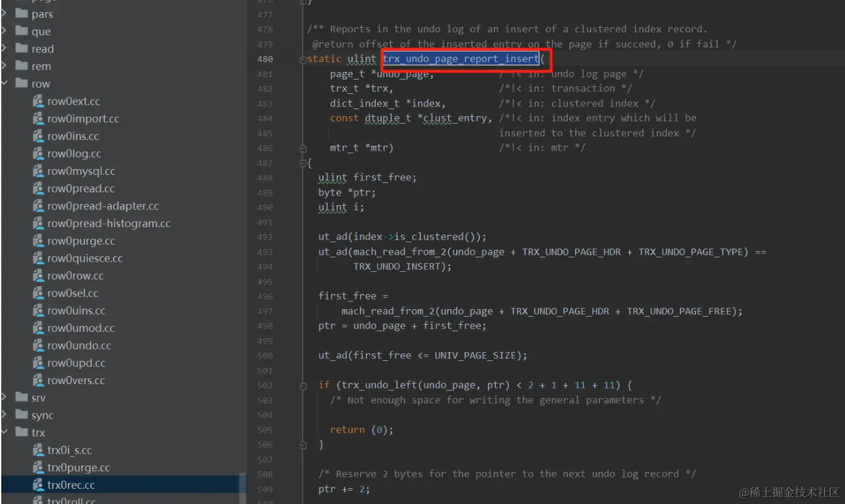Expand the que folder

tap(4, 31)
